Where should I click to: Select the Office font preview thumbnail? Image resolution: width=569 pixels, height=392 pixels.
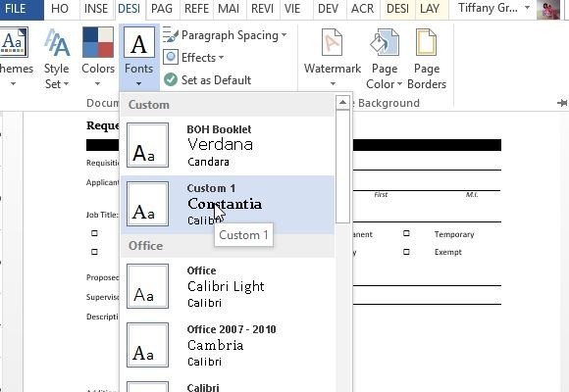pyautogui.click(x=148, y=286)
